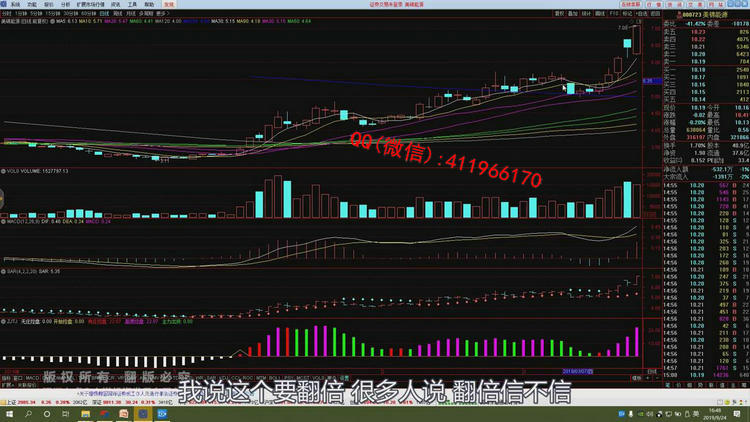Select the 15分钟 period tab
Screen dimensions: 750x422
[53, 14]
